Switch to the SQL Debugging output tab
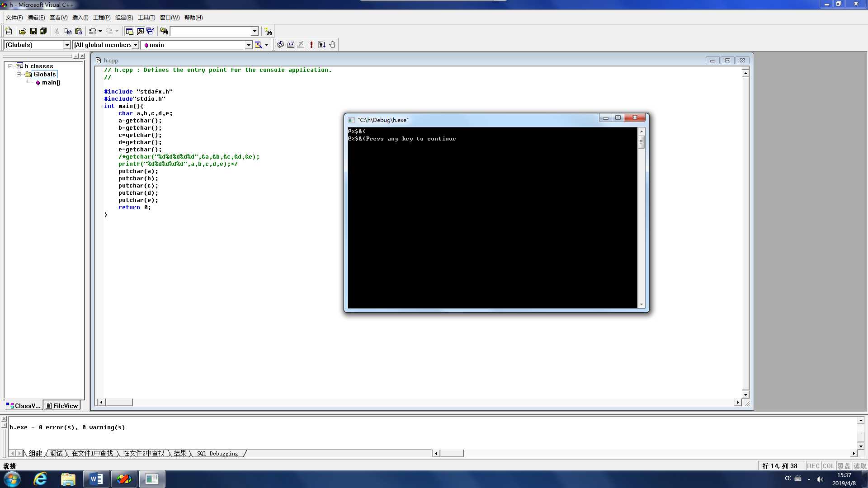 [217, 453]
